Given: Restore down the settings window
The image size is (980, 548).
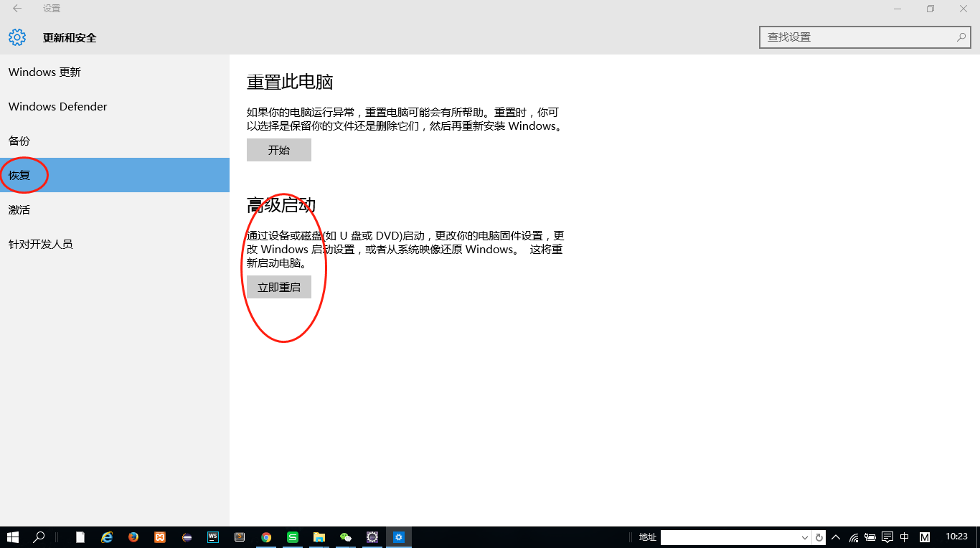Looking at the screenshot, I should [930, 9].
